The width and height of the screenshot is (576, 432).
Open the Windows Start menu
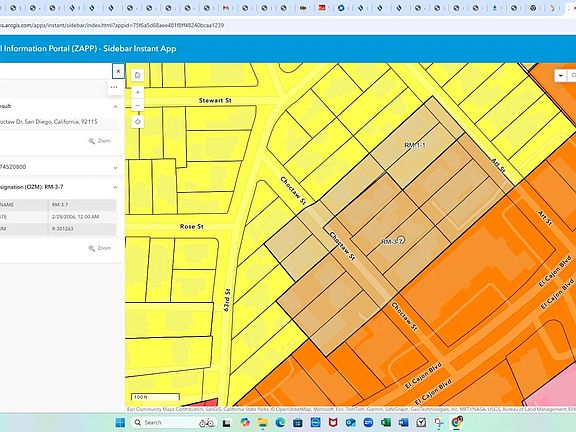(120, 422)
